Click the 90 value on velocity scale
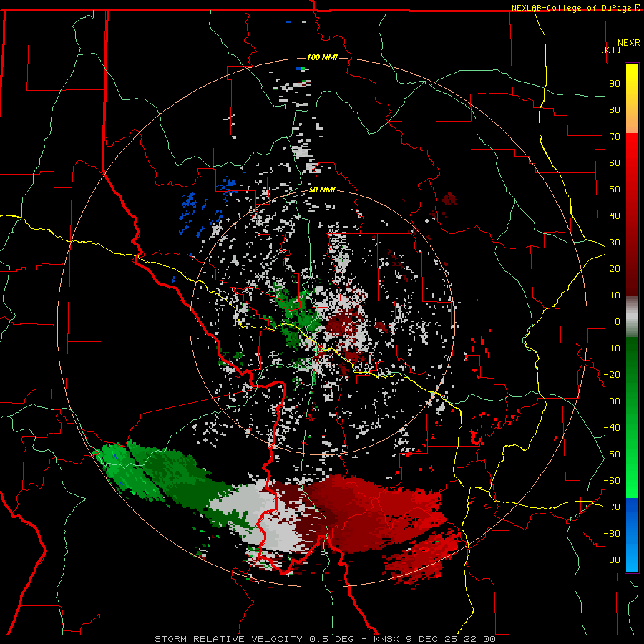Image resolution: width=644 pixels, height=644 pixels. click(x=615, y=84)
